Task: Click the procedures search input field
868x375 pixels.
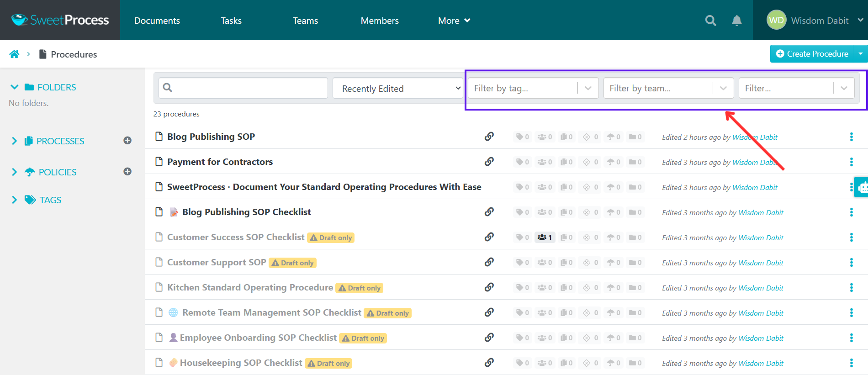Action: pyautogui.click(x=243, y=88)
